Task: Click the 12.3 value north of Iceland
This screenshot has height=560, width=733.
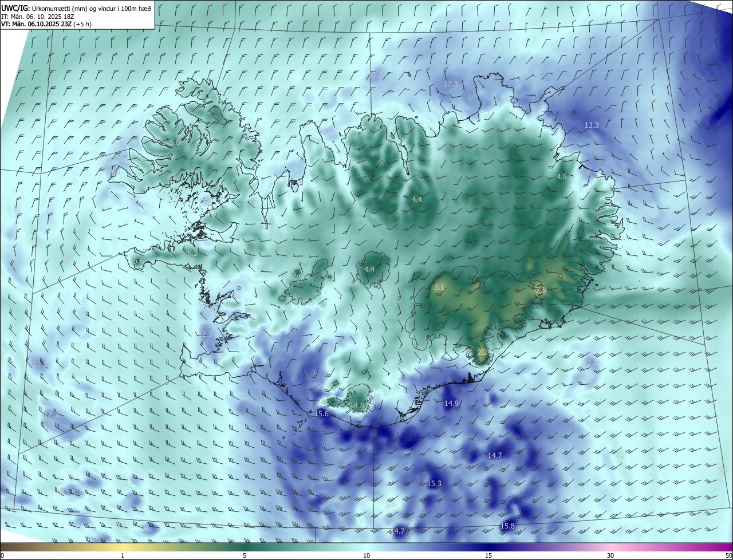Action: pyautogui.click(x=451, y=84)
